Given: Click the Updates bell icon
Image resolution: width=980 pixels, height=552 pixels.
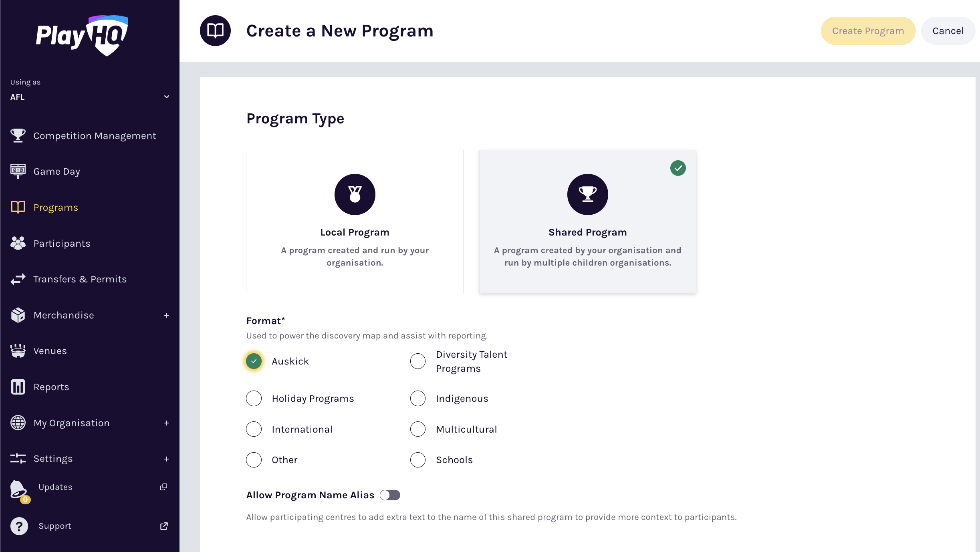Looking at the screenshot, I should [x=18, y=488].
